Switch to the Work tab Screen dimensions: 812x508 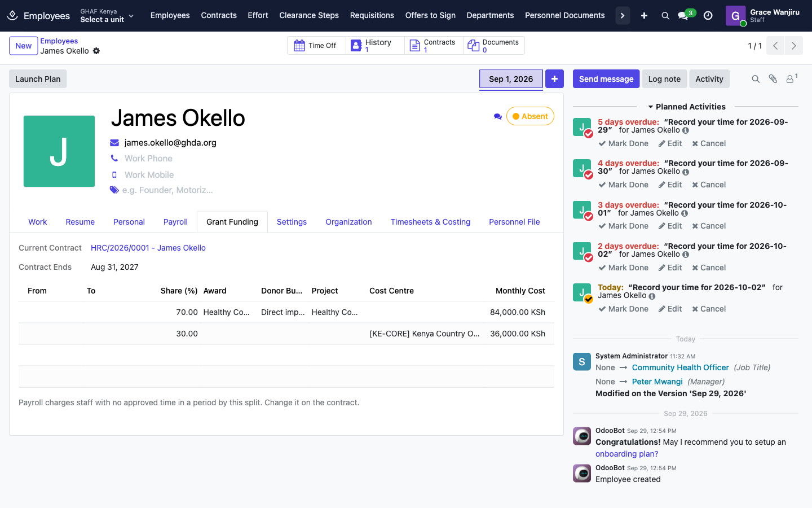coord(38,222)
